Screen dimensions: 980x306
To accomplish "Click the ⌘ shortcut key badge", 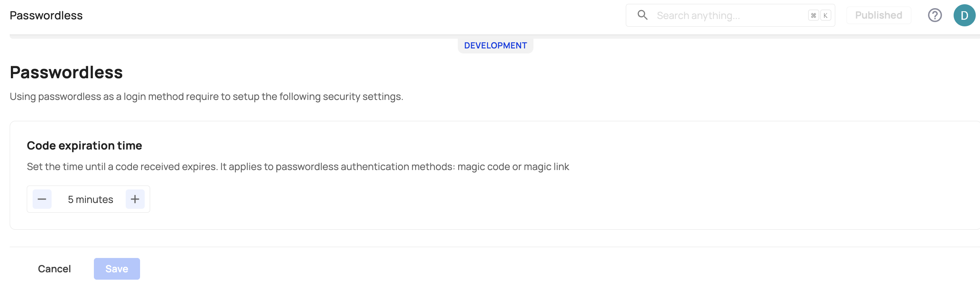I will pyautogui.click(x=813, y=15).
